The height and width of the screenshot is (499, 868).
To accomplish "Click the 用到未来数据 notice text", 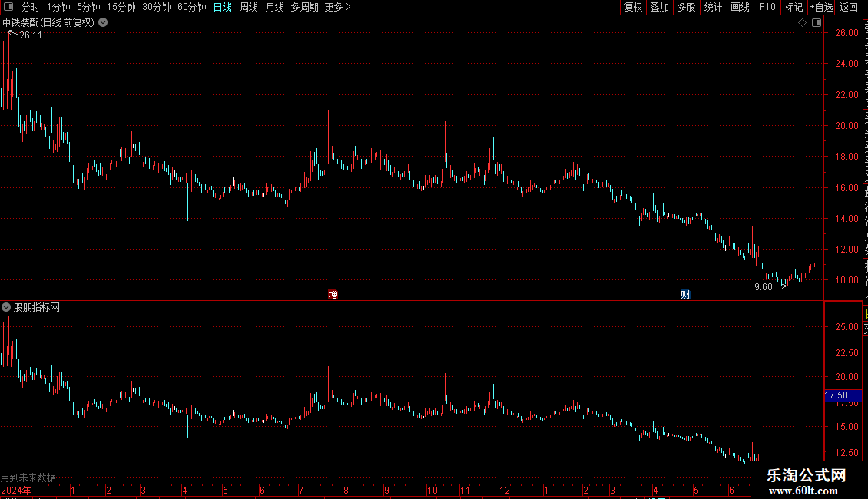I will pyautogui.click(x=28, y=478).
